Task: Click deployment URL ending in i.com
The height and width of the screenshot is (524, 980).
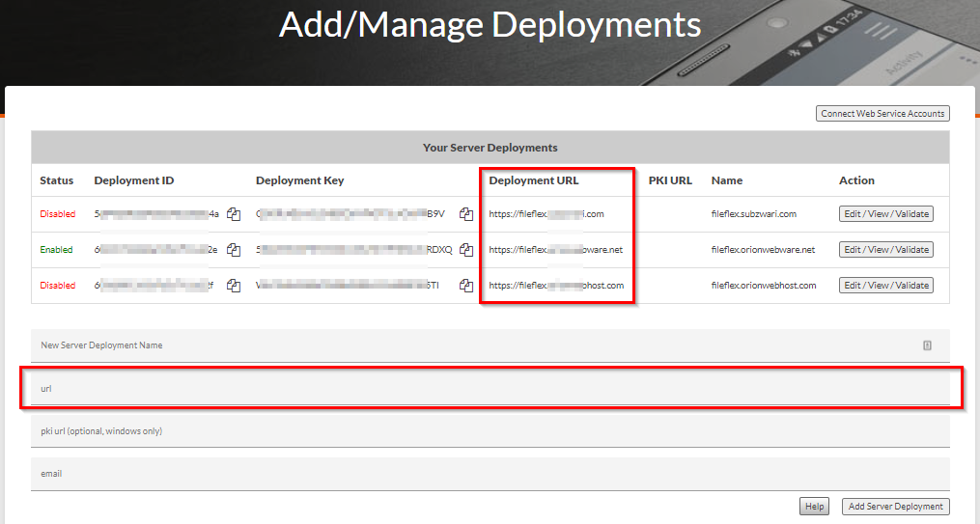Action: pos(546,213)
